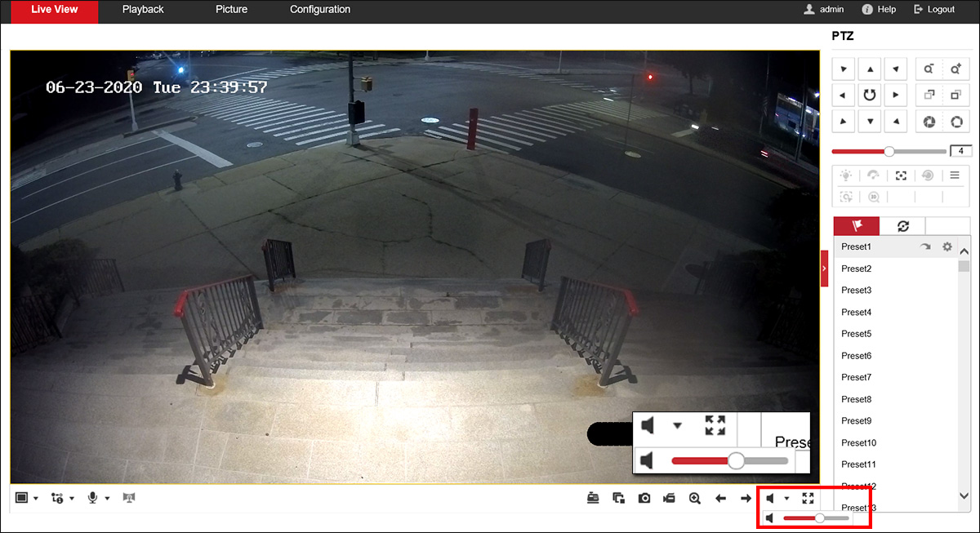Open the stream type icon menu
Viewport: 980px width, 533px height.
[x=56, y=497]
